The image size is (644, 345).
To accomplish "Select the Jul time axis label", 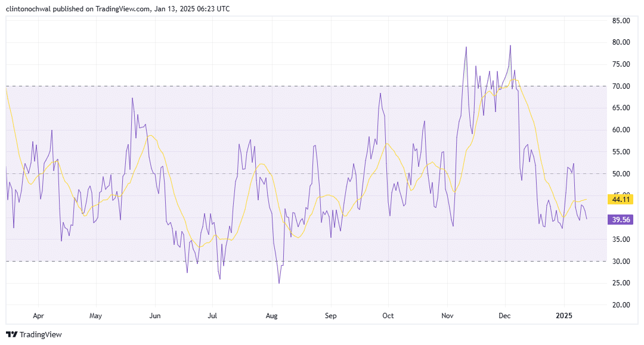I will (x=212, y=315).
